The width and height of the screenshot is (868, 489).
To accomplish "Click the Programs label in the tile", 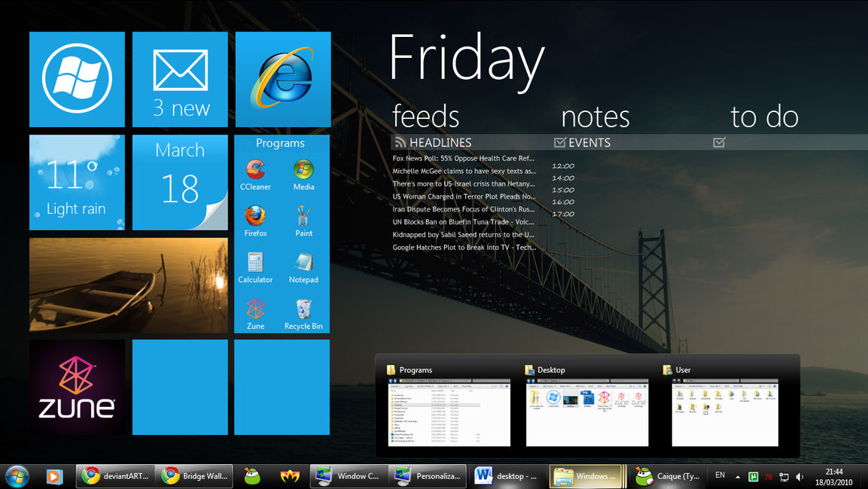I will click(x=280, y=143).
